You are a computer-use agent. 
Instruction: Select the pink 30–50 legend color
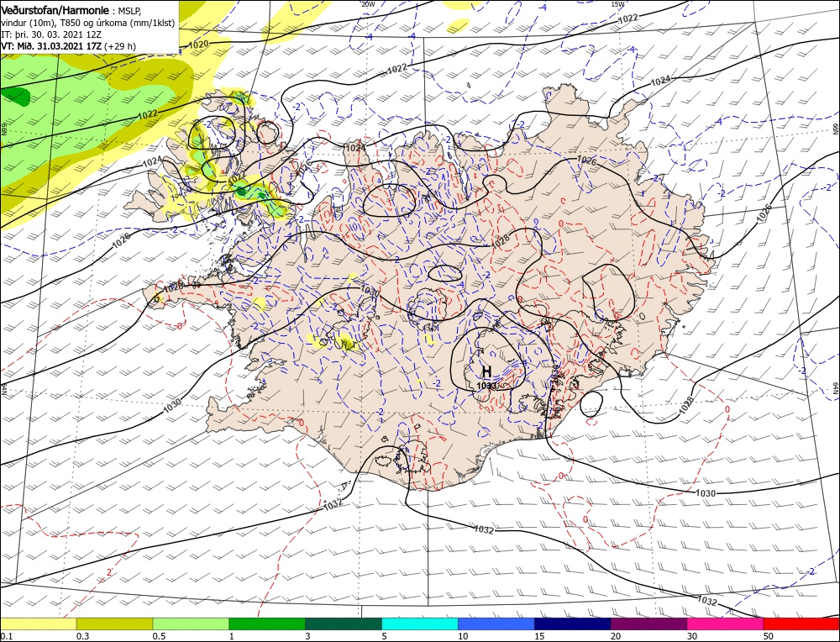725,624
